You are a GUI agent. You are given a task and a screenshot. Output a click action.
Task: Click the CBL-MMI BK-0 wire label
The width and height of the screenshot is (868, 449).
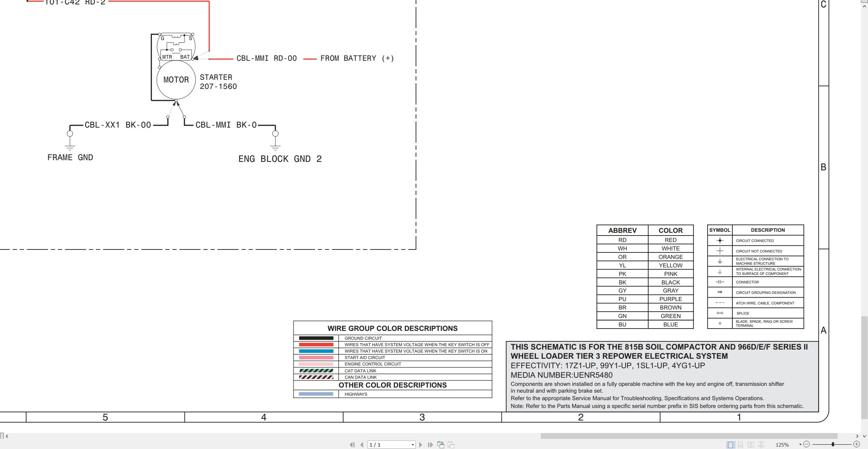(x=226, y=125)
